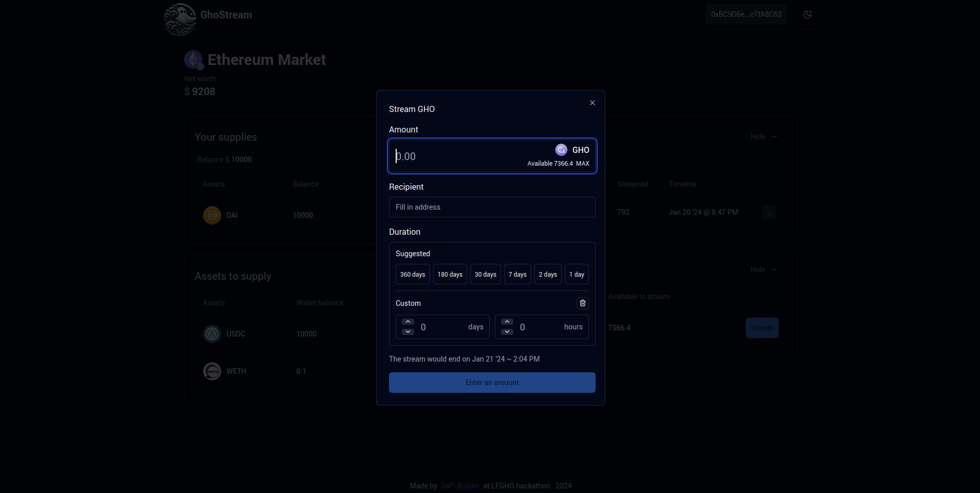The image size is (980, 493).
Task: Click the stream end date text
Action: tap(464, 359)
